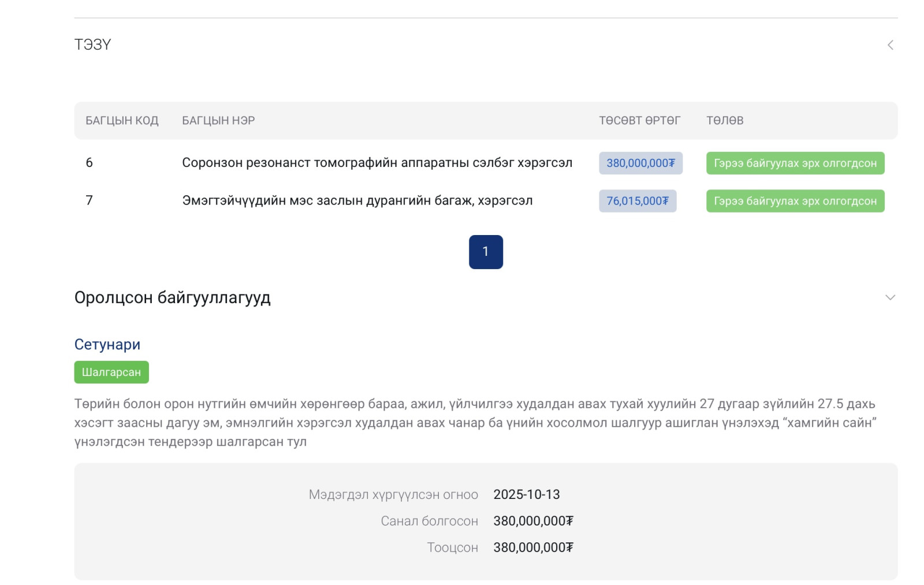The width and height of the screenshot is (924, 585).
Task: Click the 76,015,000₮ budget badge
Action: tap(637, 201)
